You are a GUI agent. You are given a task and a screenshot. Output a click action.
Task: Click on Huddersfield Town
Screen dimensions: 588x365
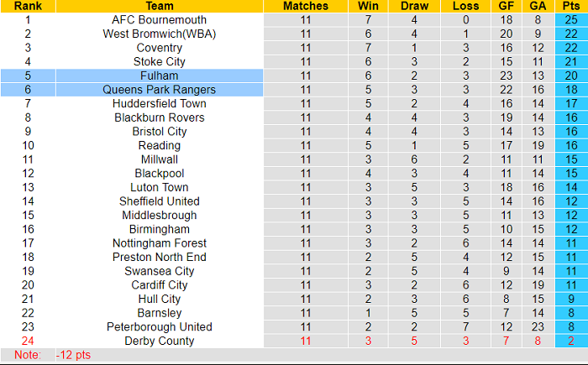pos(159,104)
